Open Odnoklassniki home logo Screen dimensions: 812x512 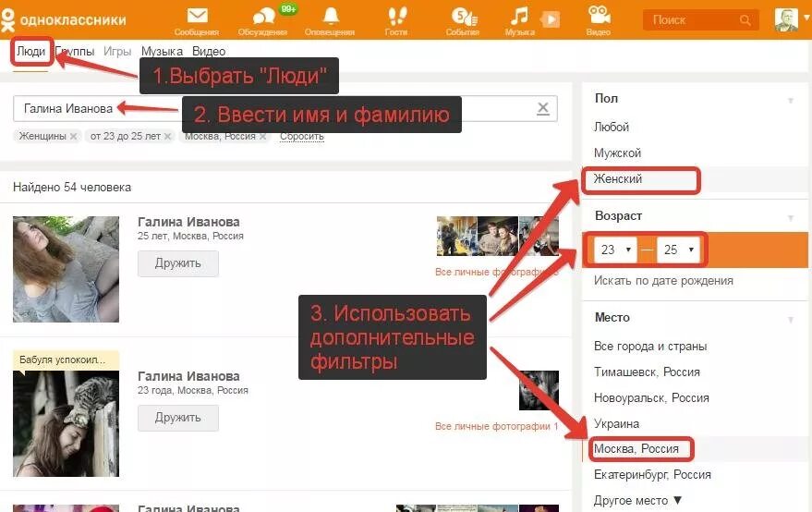(63, 19)
